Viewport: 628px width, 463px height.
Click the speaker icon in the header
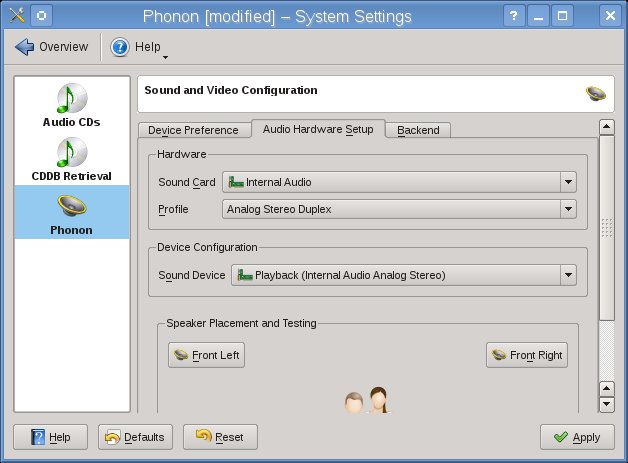tap(596, 94)
